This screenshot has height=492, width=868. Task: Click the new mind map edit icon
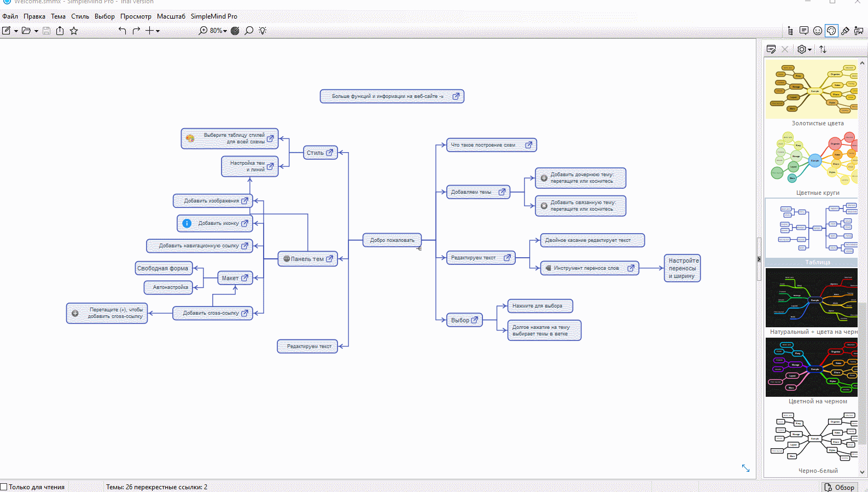(7, 31)
